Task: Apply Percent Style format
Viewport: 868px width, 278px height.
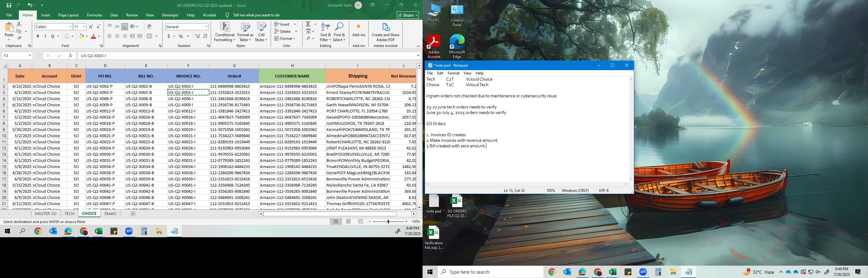Action: click(181, 36)
